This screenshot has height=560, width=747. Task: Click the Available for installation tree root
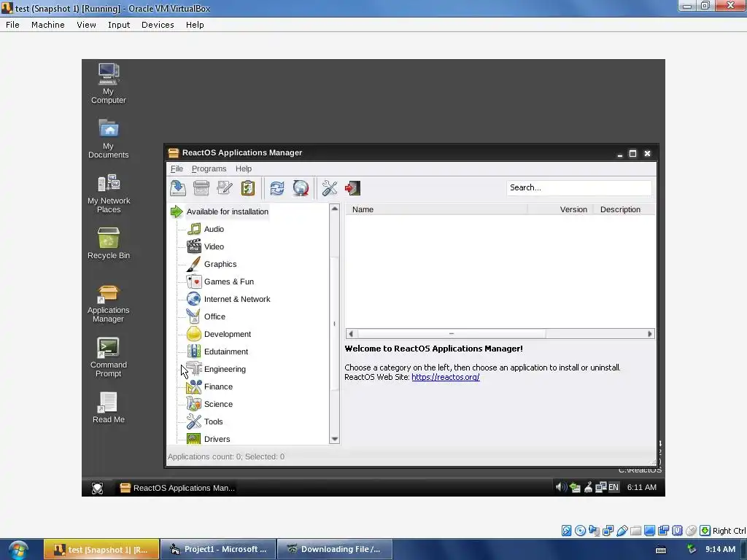228,211
